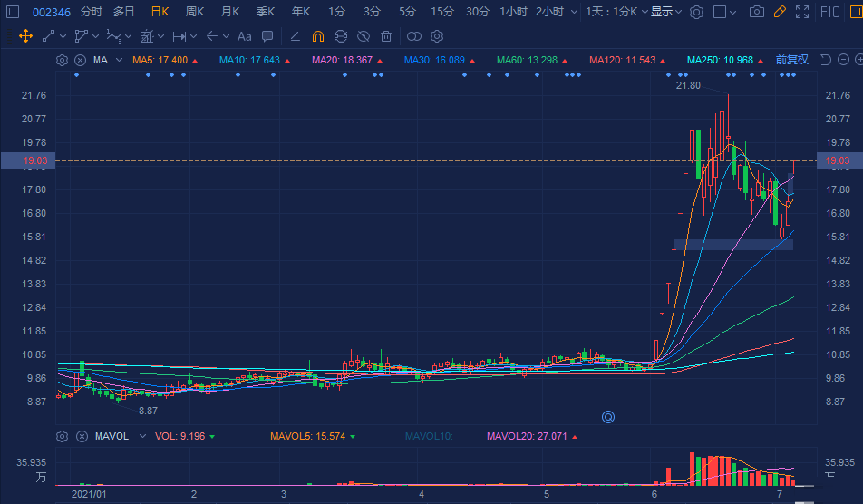Toggle the magnet snap mode
Image resolution: width=863 pixels, height=504 pixels.
(x=317, y=36)
